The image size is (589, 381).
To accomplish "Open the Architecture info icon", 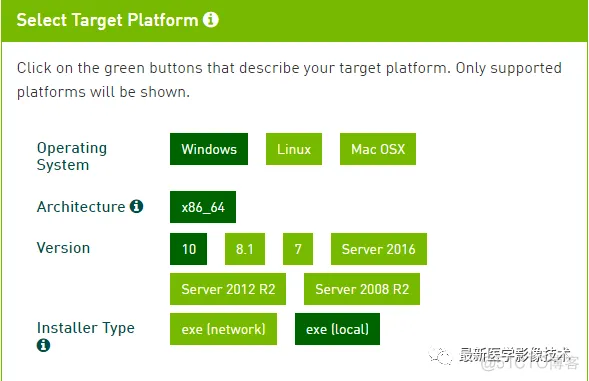I will pyautogui.click(x=136, y=206).
